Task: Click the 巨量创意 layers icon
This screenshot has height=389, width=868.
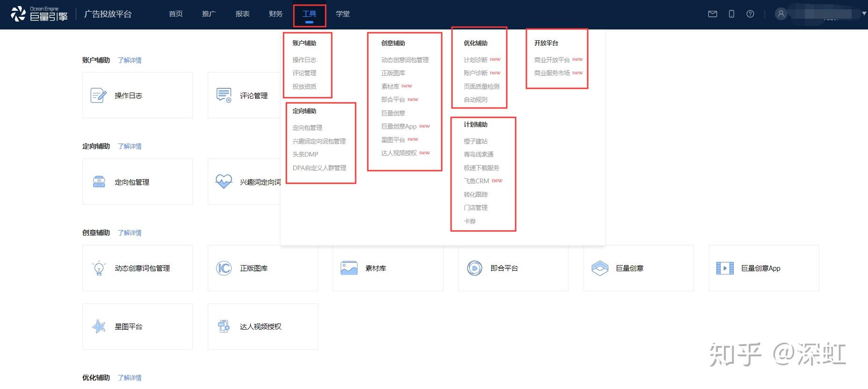Action: click(600, 268)
